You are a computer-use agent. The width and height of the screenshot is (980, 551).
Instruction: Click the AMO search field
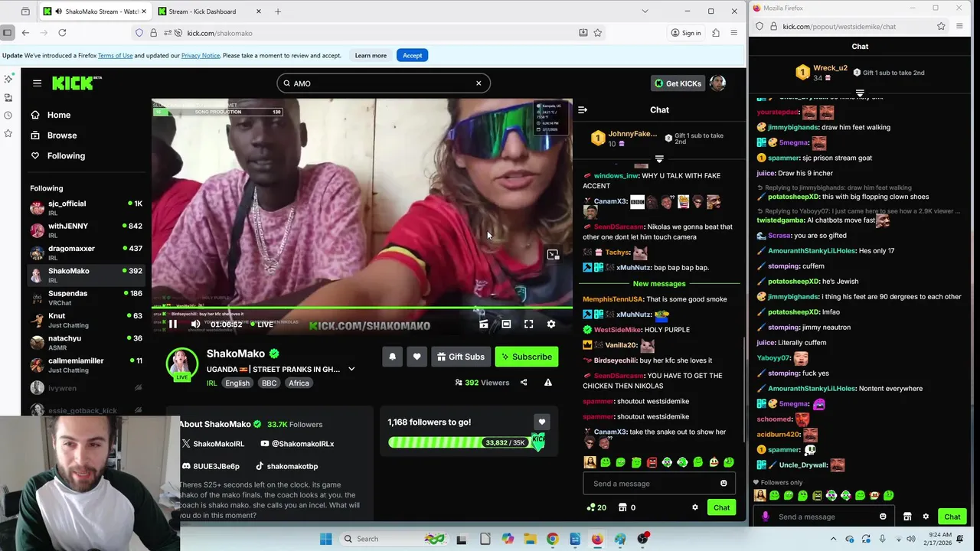point(383,83)
